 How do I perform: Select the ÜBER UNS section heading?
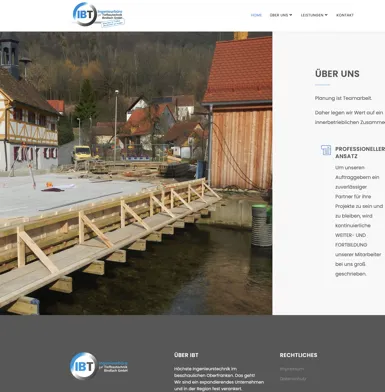pos(337,74)
